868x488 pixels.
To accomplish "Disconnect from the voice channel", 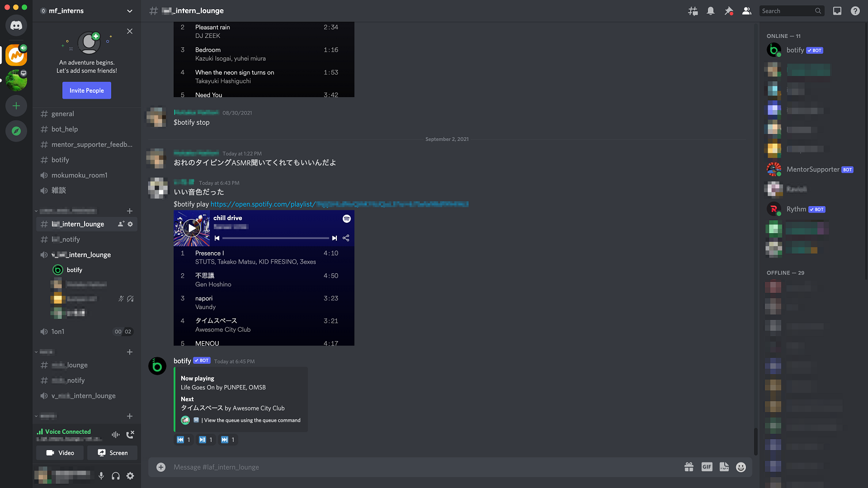I will pos(130,434).
